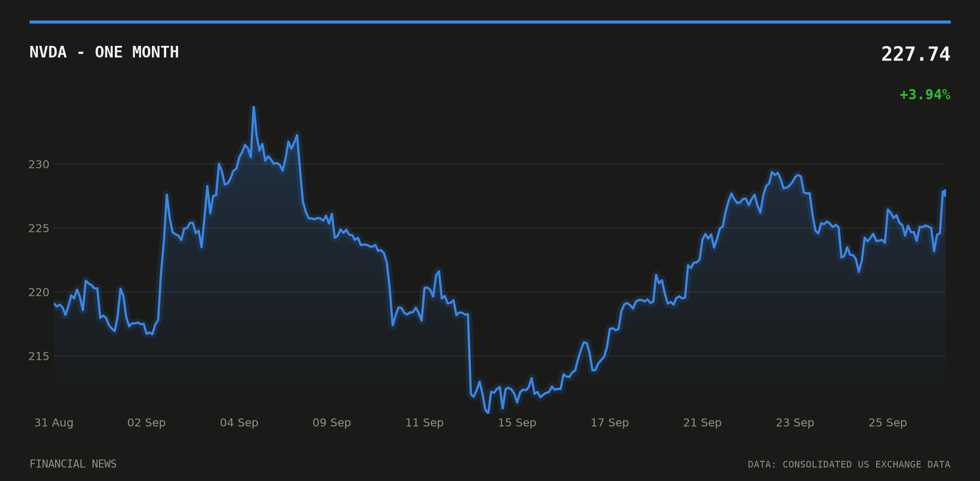This screenshot has height=481, width=980.
Task: Click the 23 Sep date label
Action: pos(795,423)
